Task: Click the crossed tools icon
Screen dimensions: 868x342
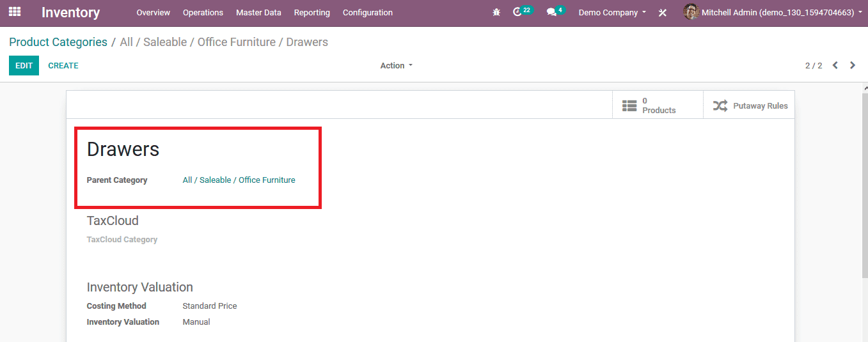Action: (663, 13)
